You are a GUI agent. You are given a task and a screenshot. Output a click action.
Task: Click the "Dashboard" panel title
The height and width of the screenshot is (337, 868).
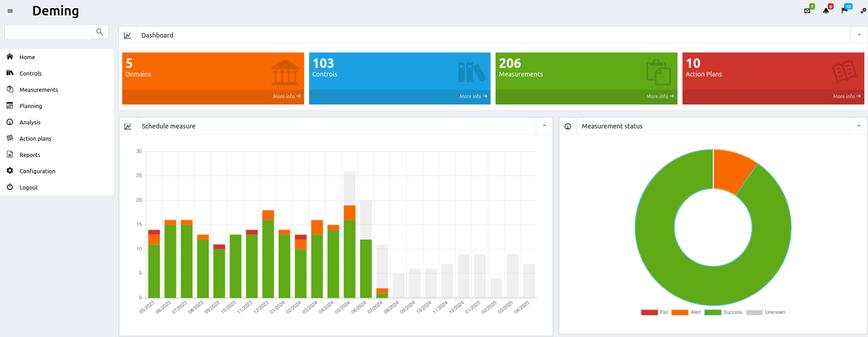[x=157, y=35]
